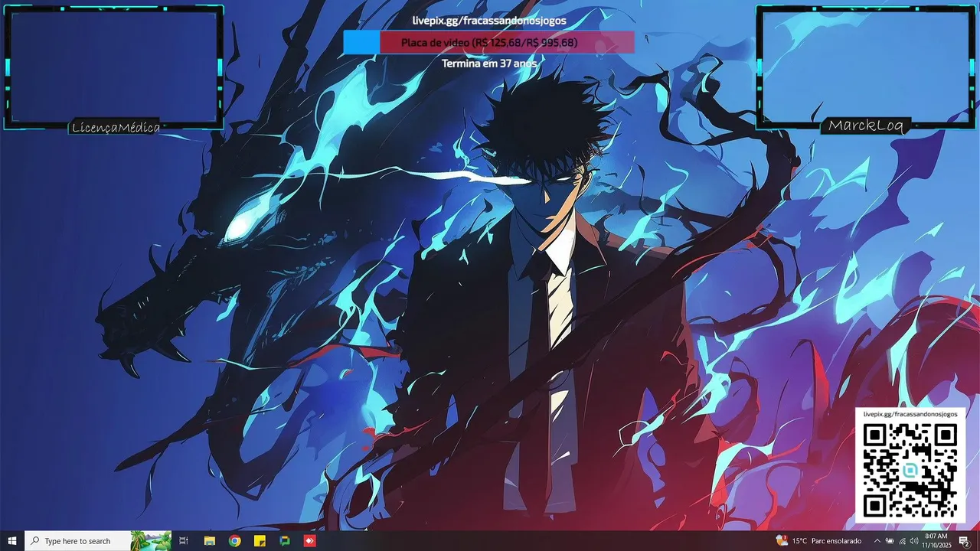Screen dimensions: 980x551
Task: Click the 'LicençaMédica' webcam frame label
Action: coord(116,127)
